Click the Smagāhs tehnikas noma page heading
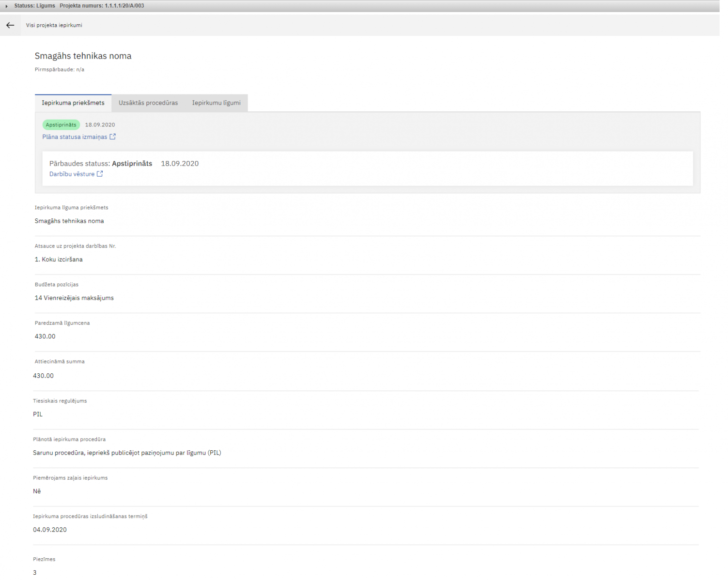 click(83, 56)
